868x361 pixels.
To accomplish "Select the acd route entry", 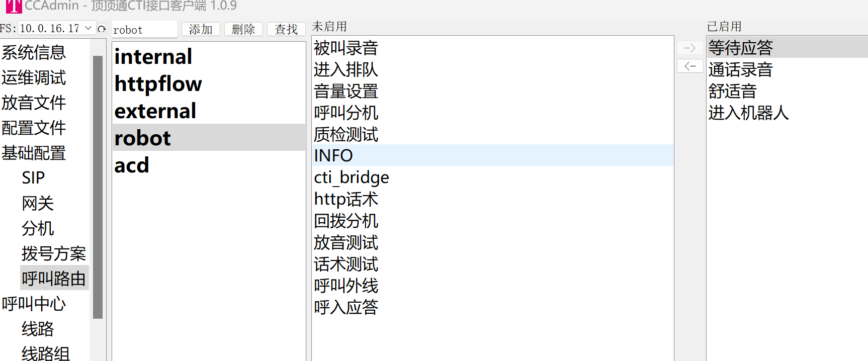I will click(209, 165).
